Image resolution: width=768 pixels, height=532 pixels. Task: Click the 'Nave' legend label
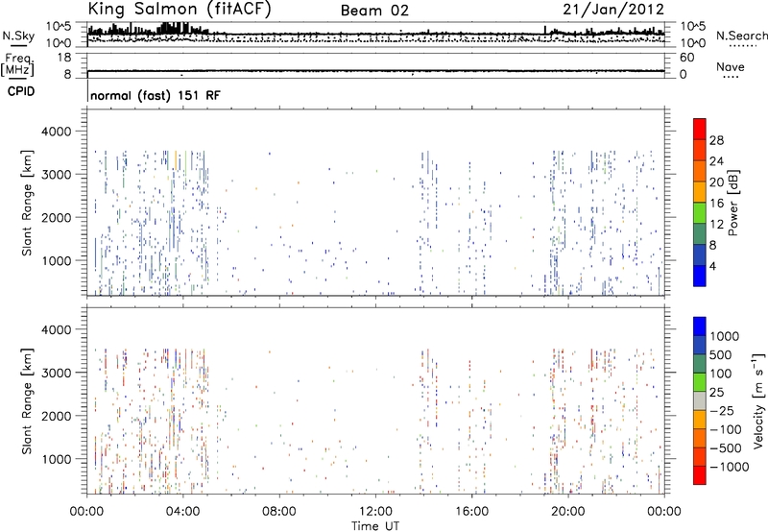(731, 66)
